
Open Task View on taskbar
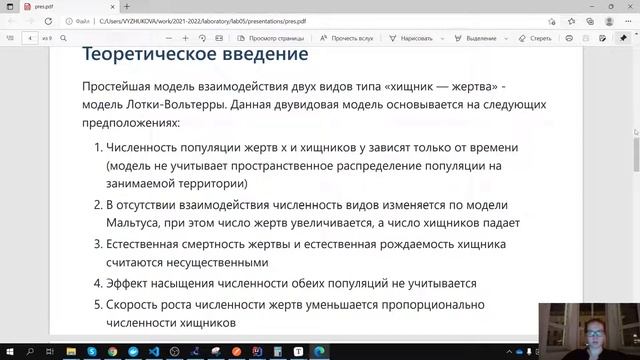tap(50, 351)
